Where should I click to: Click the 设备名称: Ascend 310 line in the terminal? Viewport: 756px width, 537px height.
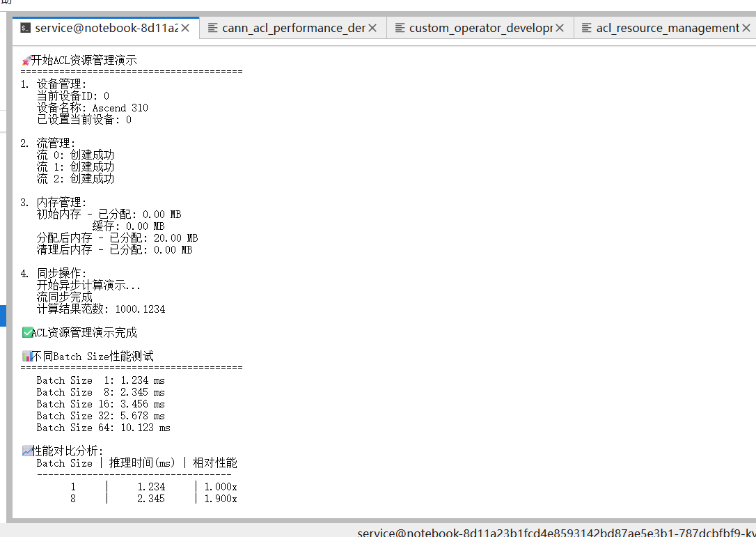pos(92,108)
